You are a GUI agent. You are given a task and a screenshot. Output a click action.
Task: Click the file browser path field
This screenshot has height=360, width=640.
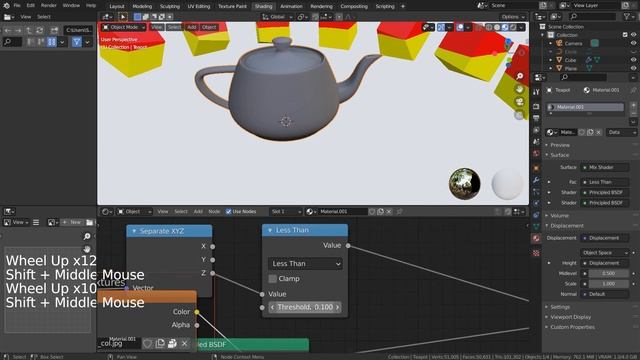[x=79, y=30]
